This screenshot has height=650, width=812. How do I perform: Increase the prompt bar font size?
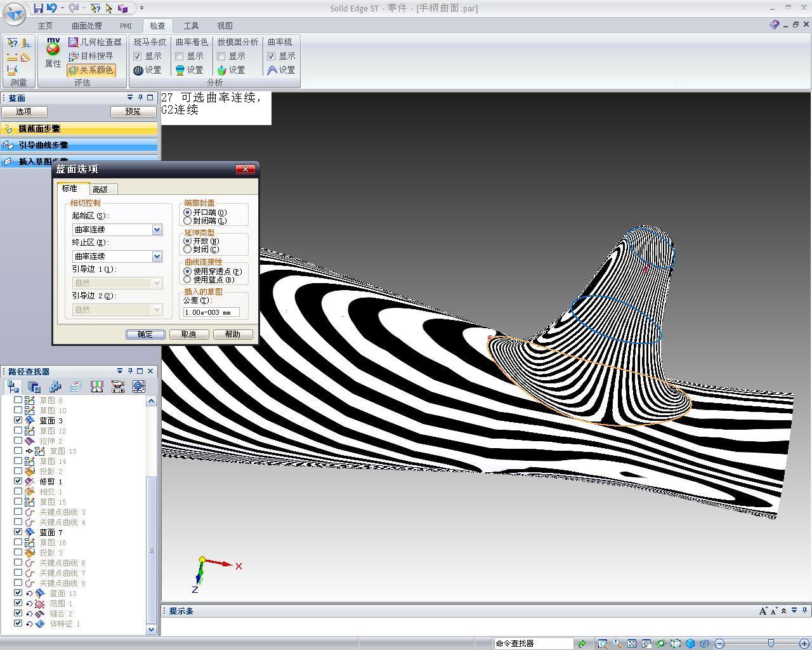763,611
